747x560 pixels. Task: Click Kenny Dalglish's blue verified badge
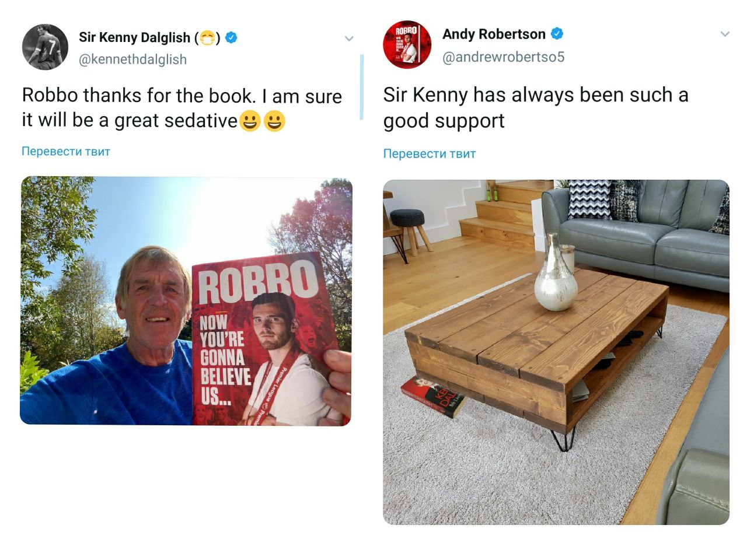pos(231,37)
